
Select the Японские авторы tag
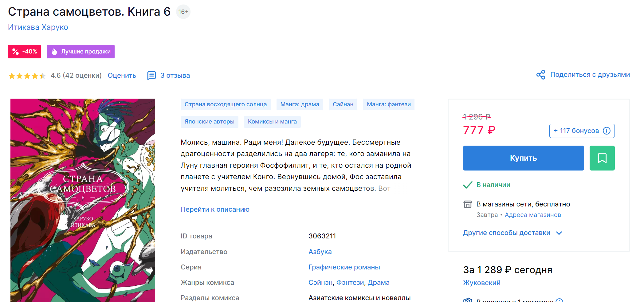[x=210, y=122]
